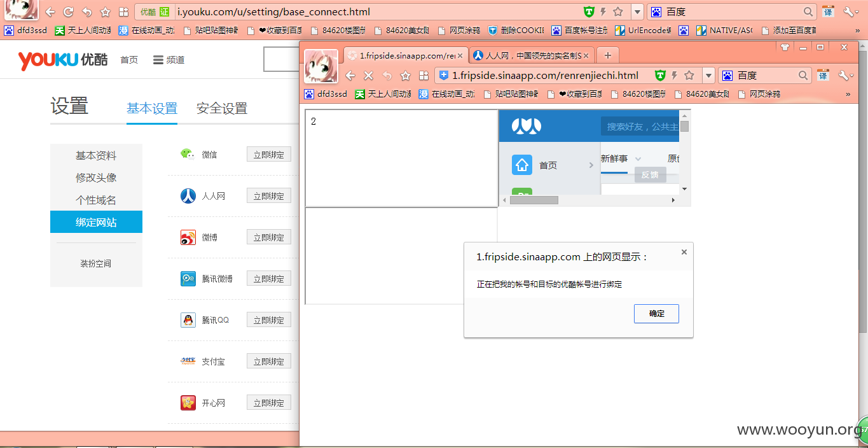Click the green shield beside the fripside URL
868x448 pixels.
pyautogui.click(x=660, y=76)
